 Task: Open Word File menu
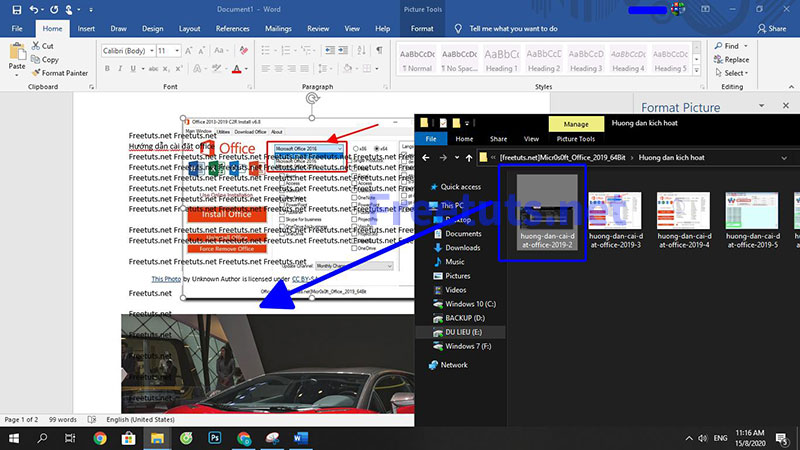17,29
